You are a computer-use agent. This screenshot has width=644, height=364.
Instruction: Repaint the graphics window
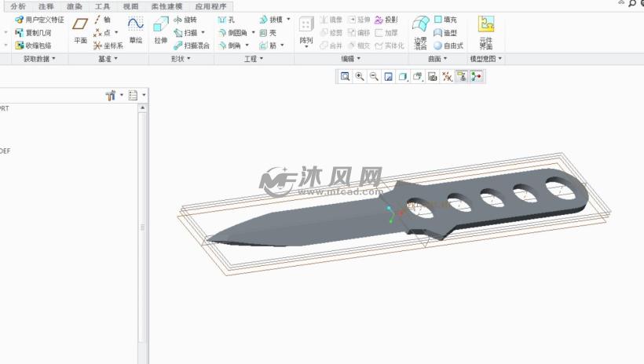point(388,76)
